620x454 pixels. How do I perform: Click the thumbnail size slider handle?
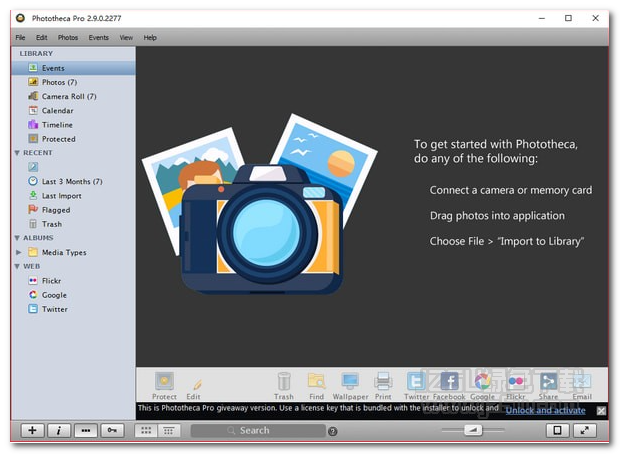pyautogui.click(x=473, y=429)
